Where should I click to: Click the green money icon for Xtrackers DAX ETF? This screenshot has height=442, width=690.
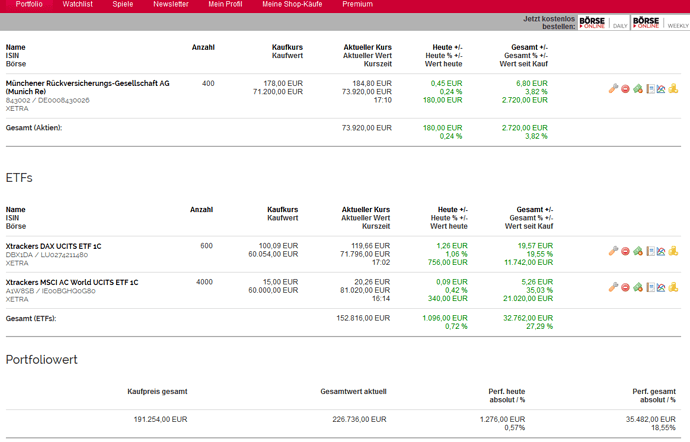(638, 252)
